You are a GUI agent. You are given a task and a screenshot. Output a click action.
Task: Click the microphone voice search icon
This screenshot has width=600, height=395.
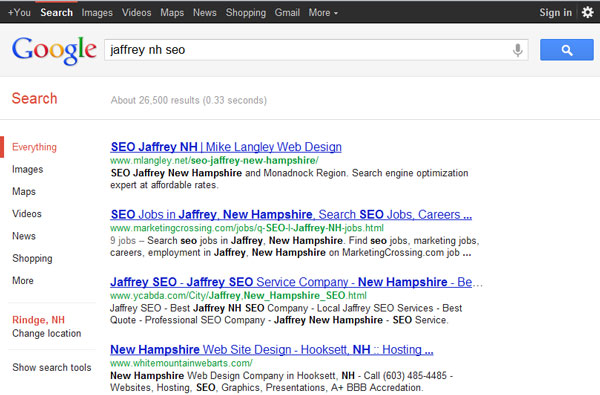pos(517,50)
